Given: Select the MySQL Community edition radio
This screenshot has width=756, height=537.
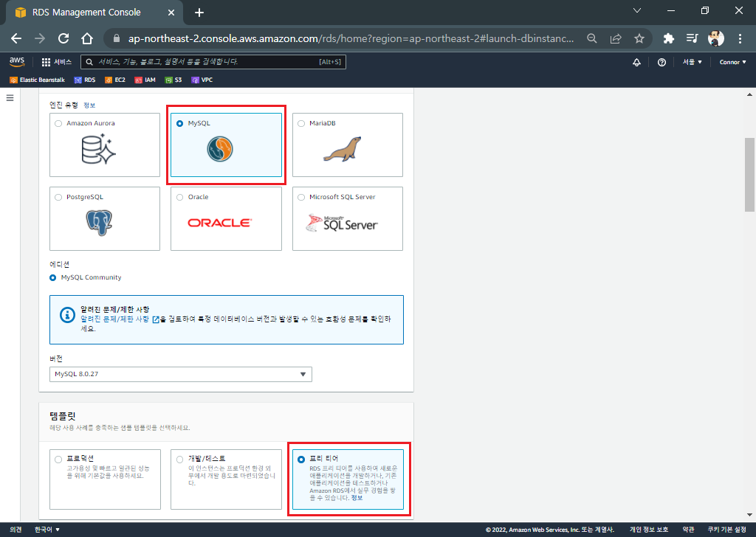Looking at the screenshot, I should click(x=53, y=278).
